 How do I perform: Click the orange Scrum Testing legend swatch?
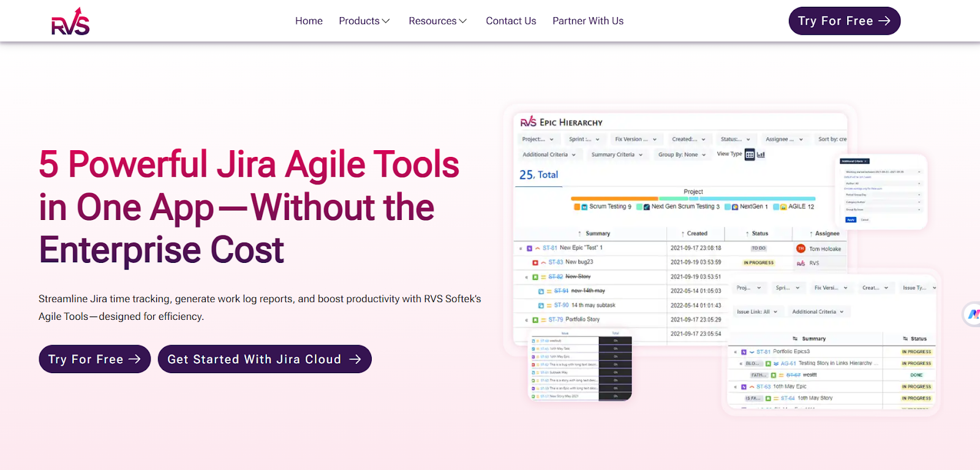click(577, 207)
